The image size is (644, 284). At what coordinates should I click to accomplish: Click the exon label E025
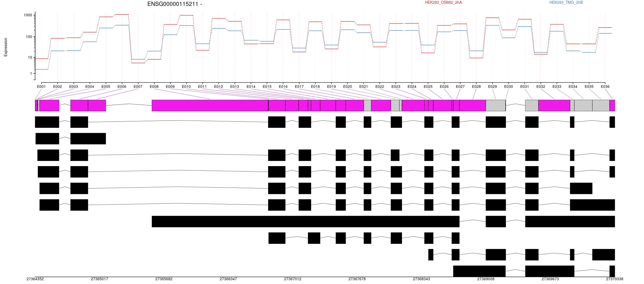[x=428, y=87]
